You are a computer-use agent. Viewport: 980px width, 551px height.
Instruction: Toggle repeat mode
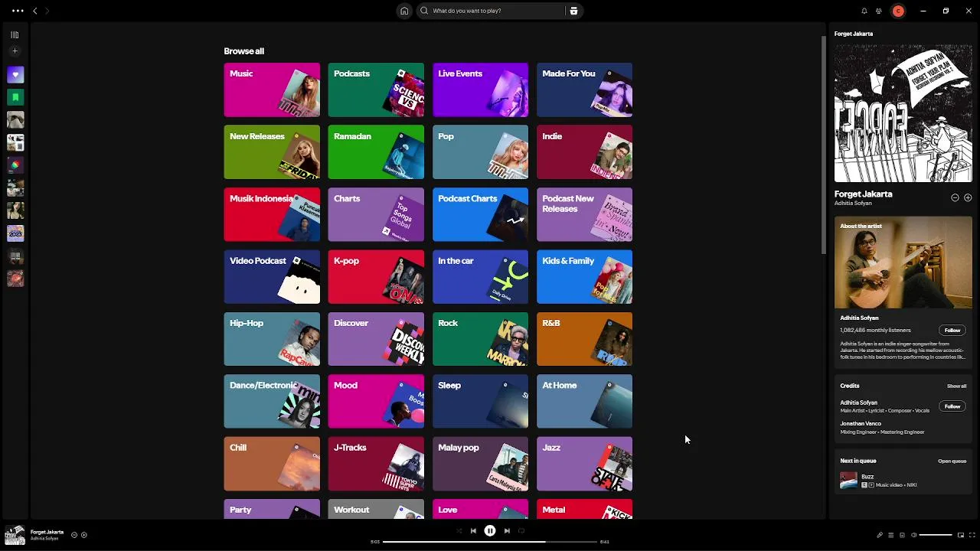pos(521,530)
